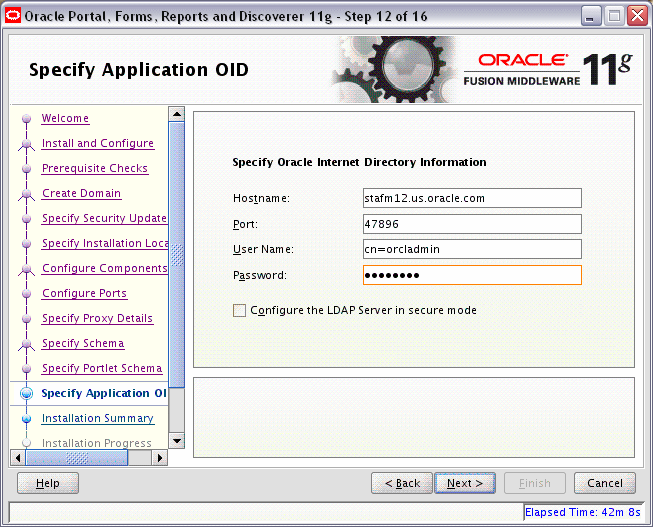
Task: Click the Installation Progress step label
Action: [x=97, y=443]
